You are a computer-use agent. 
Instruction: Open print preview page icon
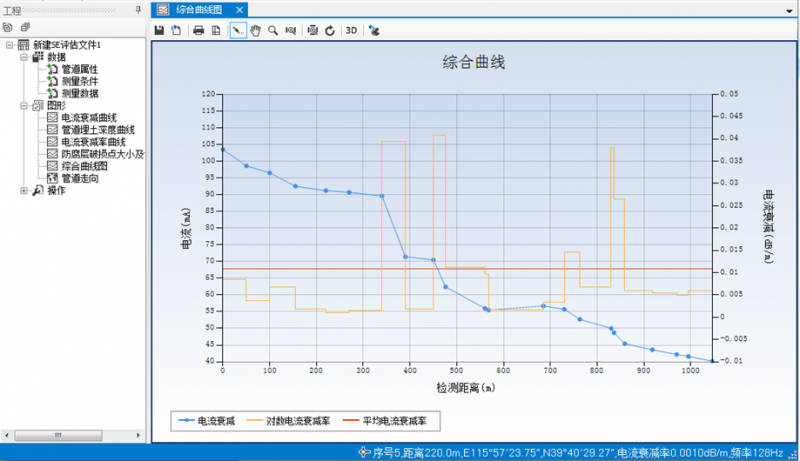(216, 31)
